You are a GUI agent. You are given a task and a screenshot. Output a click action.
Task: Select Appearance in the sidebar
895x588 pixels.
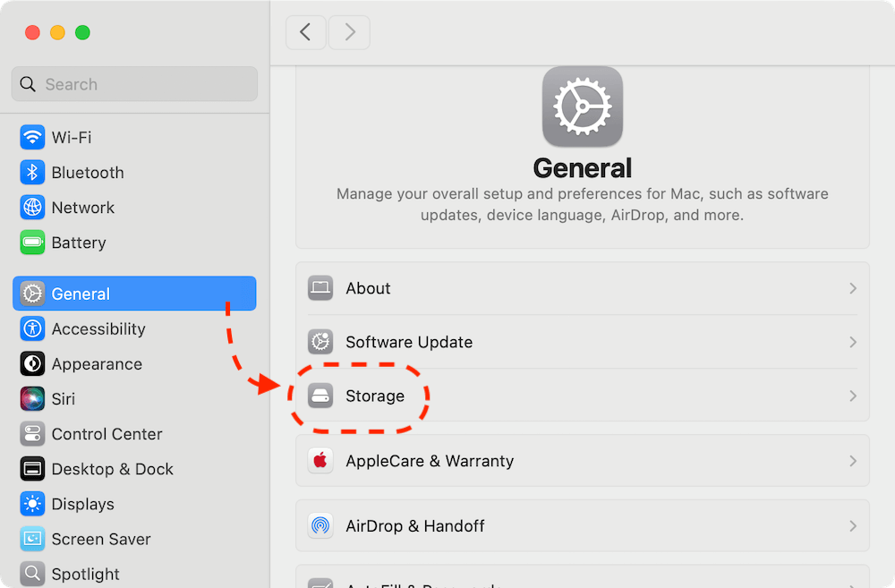point(97,364)
